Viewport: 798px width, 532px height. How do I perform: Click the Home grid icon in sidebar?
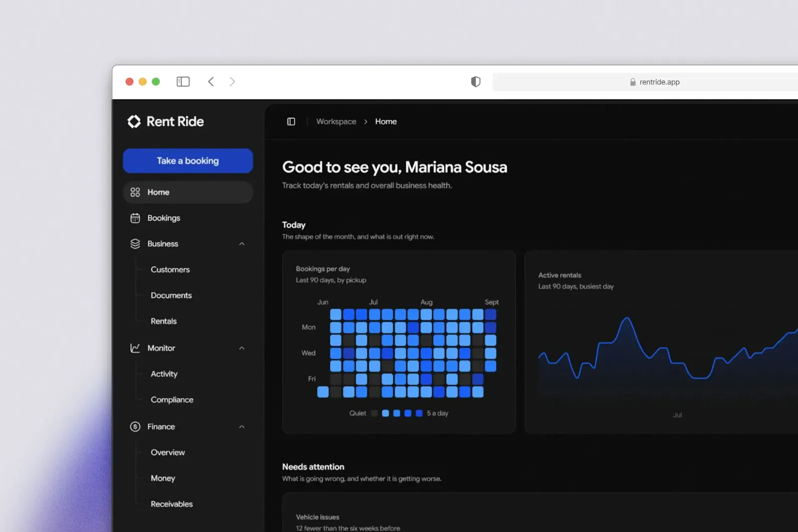tap(135, 192)
